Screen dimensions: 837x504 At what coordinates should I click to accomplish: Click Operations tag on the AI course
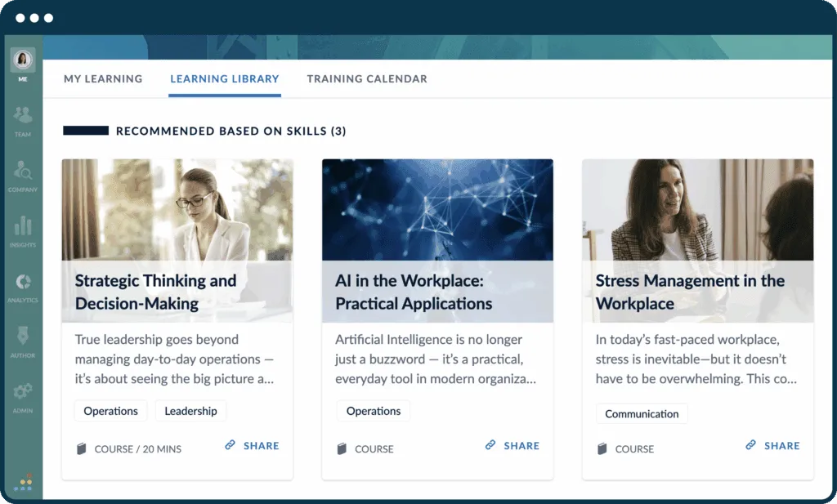click(374, 411)
